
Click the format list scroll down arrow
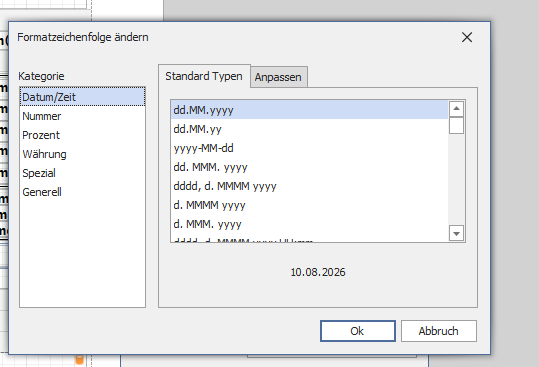(456, 234)
